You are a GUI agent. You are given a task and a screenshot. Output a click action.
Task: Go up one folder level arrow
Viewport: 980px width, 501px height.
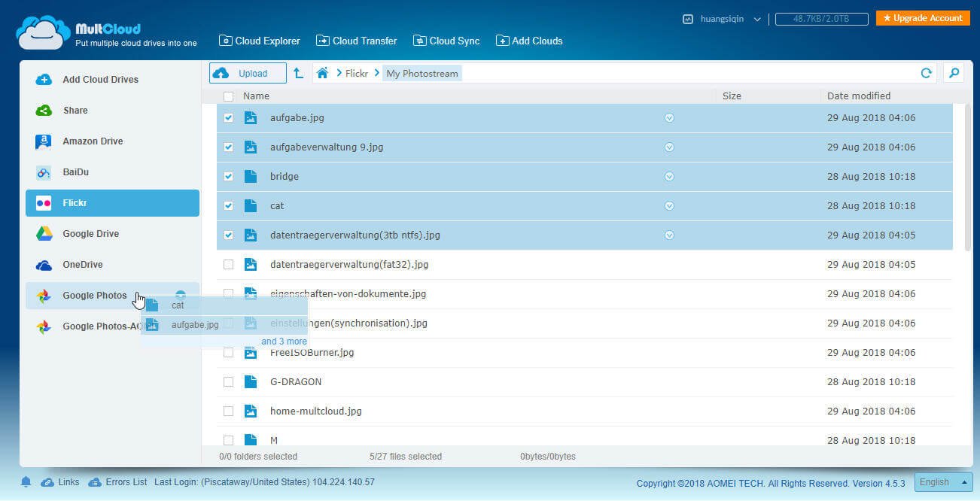click(299, 73)
